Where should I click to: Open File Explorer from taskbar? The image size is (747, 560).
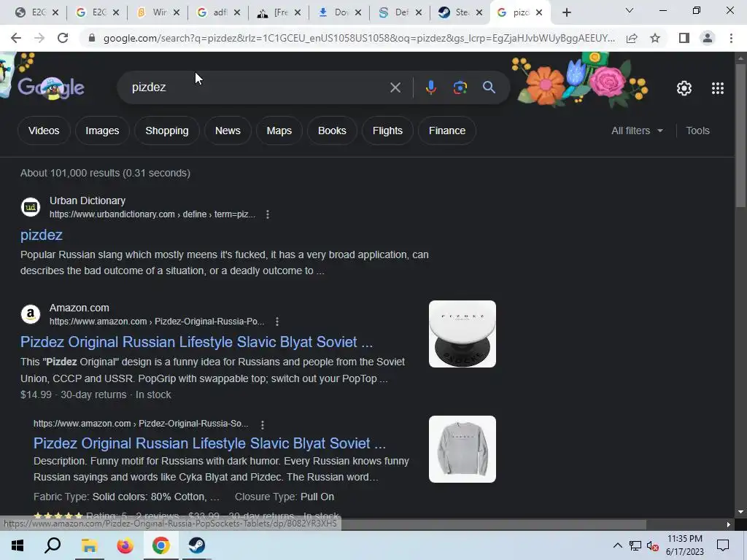[x=89, y=545]
